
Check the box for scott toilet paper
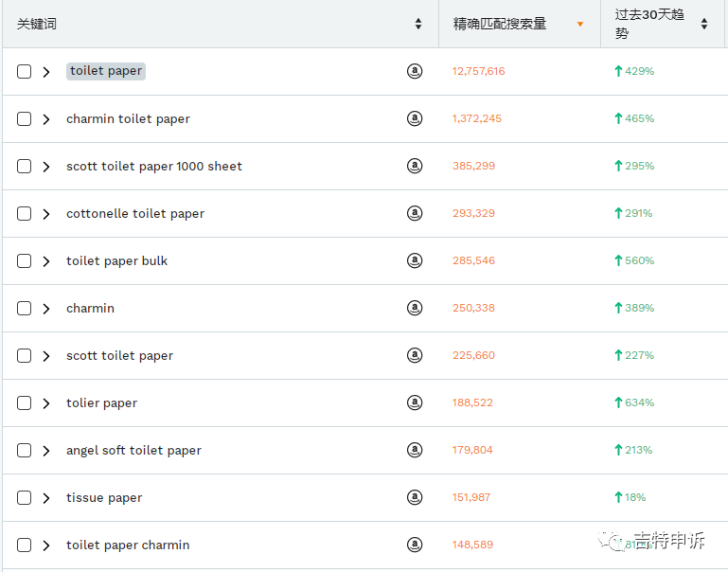pyautogui.click(x=25, y=356)
